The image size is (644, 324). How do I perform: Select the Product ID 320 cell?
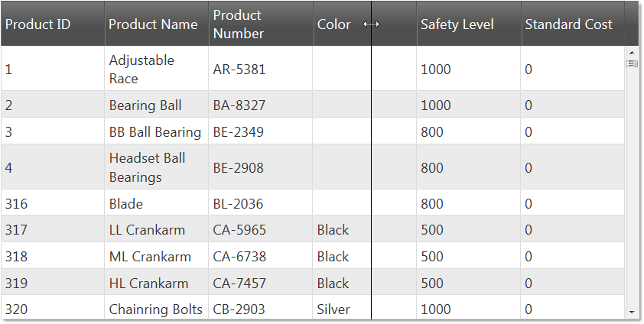point(17,309)
